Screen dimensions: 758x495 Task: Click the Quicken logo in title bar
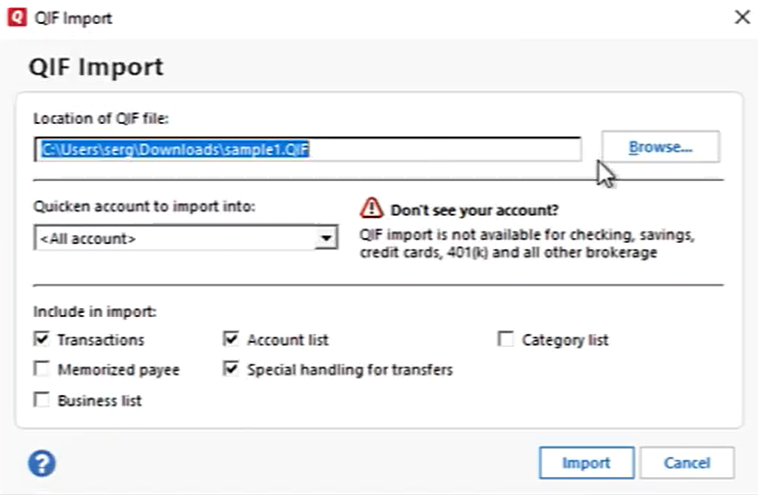(x=17, y=17)
